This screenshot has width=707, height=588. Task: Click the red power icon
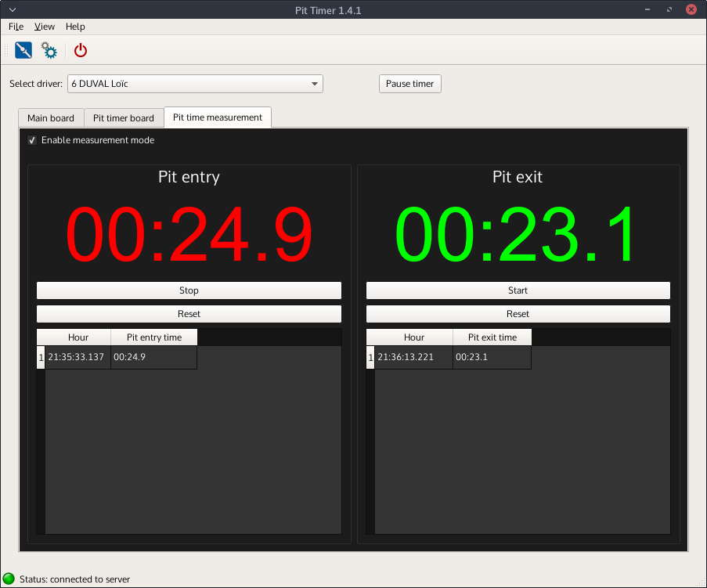tap(81, 51)
